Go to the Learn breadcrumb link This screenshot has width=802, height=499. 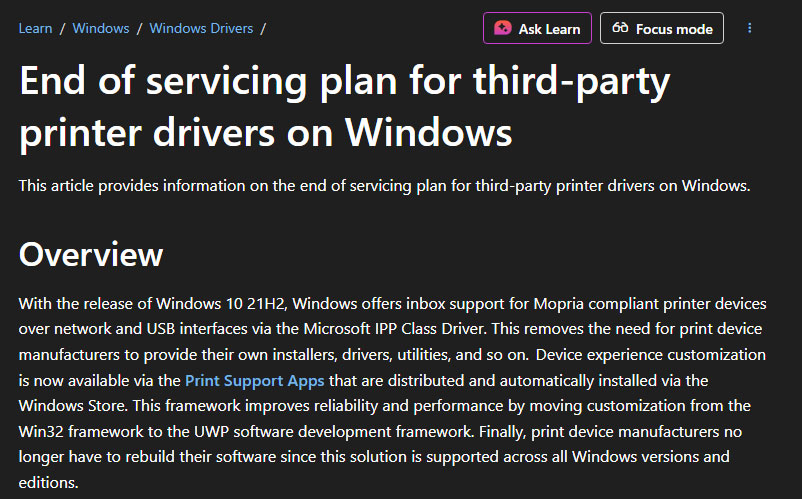tap(35, 28)
